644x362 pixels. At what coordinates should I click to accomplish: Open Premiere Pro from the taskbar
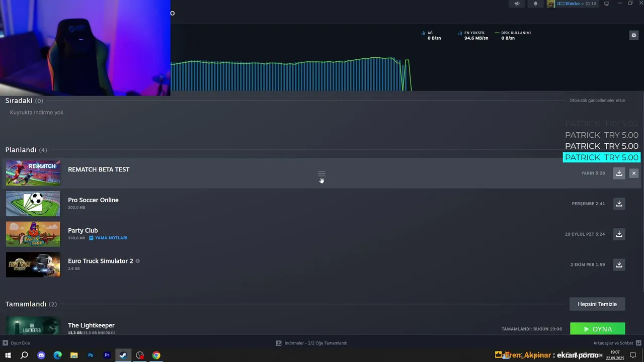point(107,355)
